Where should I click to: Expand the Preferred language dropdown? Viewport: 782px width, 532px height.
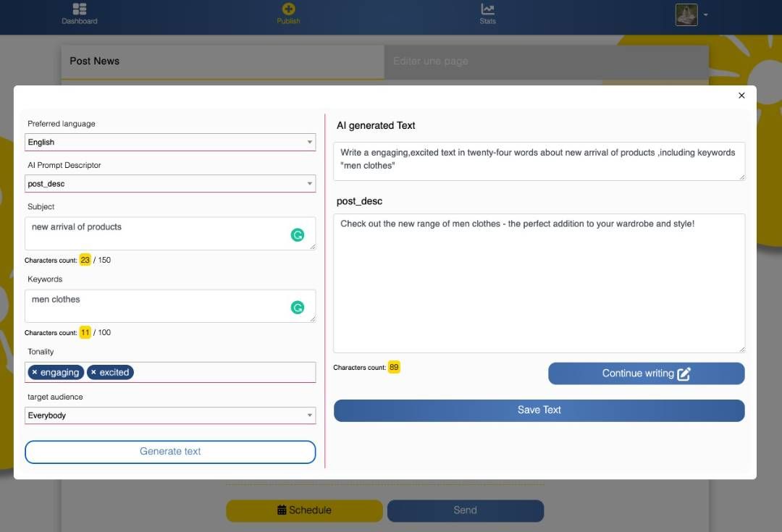click(170, 143)
